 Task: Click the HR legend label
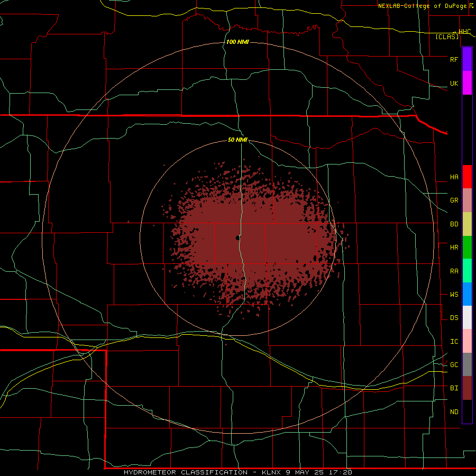(x=454, y=248)
